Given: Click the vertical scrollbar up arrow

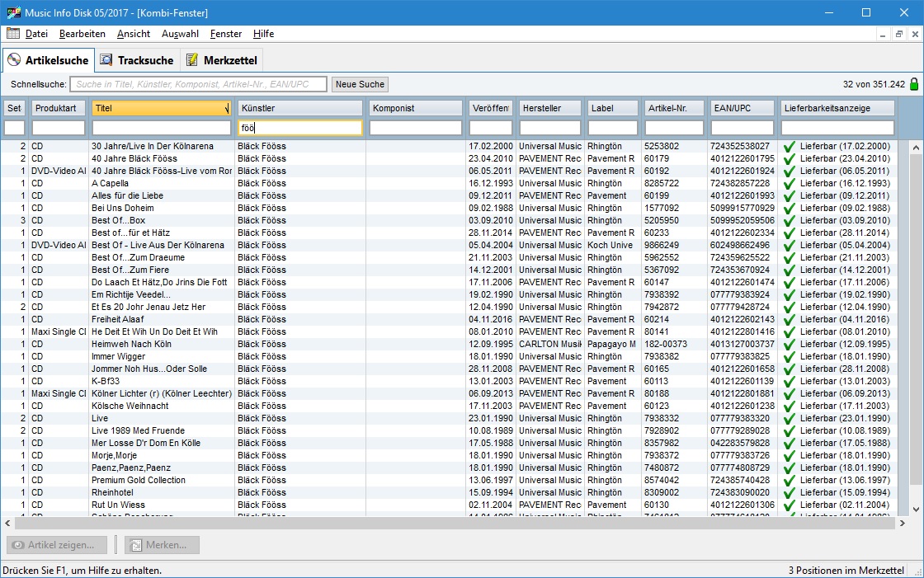Looking at the screenshot, I should (916, 148).
